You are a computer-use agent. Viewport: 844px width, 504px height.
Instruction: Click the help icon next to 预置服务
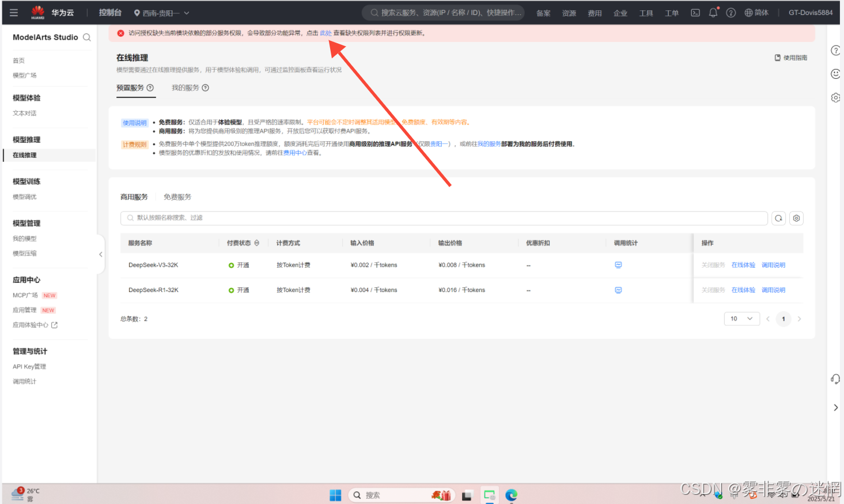point(150,88)
